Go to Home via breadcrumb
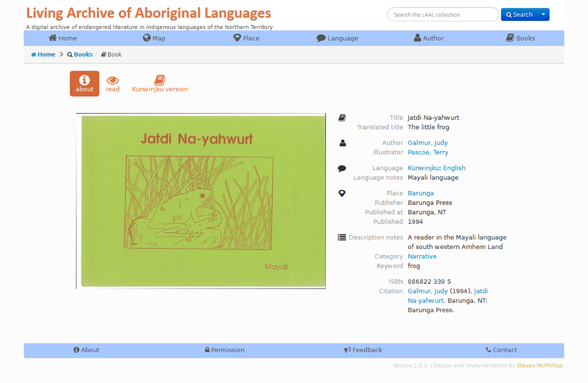This screenshot has height=383, width=588. (x=43, y=54)
